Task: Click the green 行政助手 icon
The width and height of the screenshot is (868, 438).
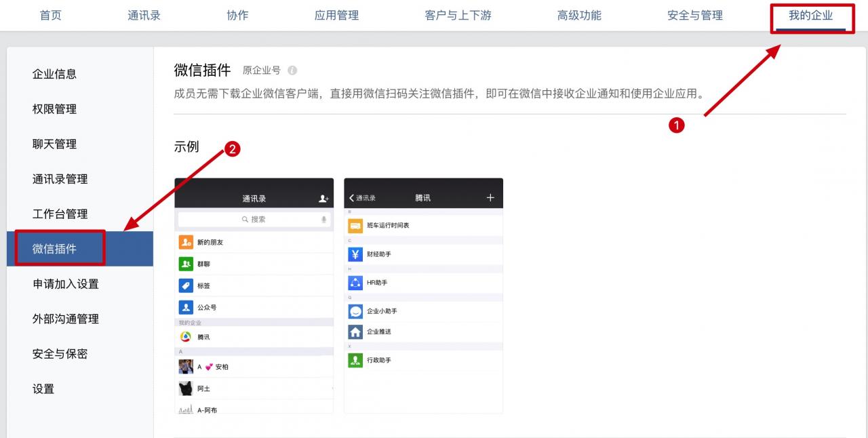Action: pos(355,360)
